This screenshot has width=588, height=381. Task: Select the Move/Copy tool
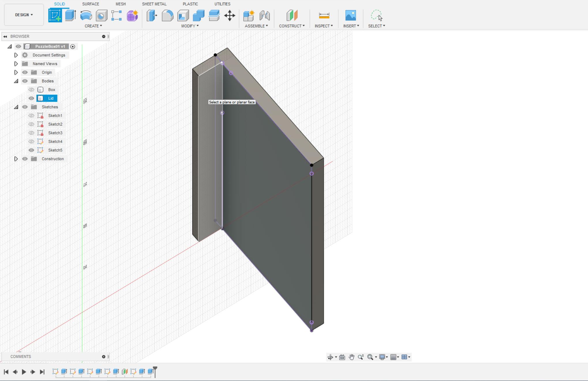[x=230, y=16]
